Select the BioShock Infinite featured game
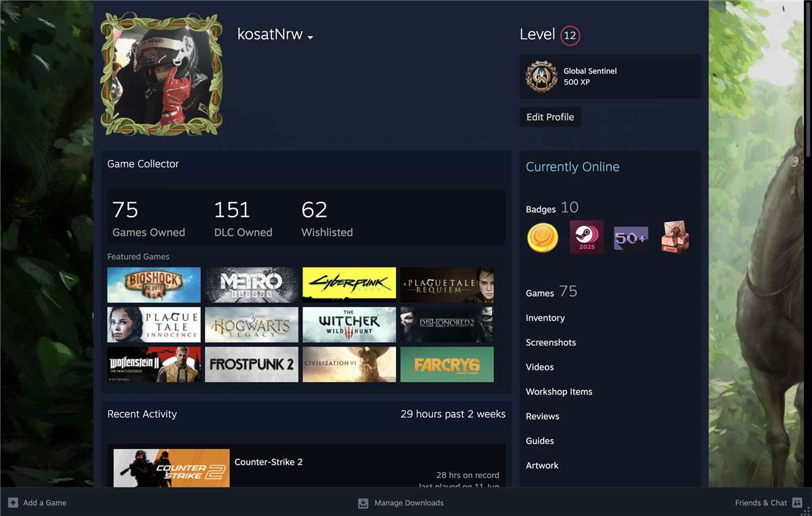812x516 pixels. 154,284
